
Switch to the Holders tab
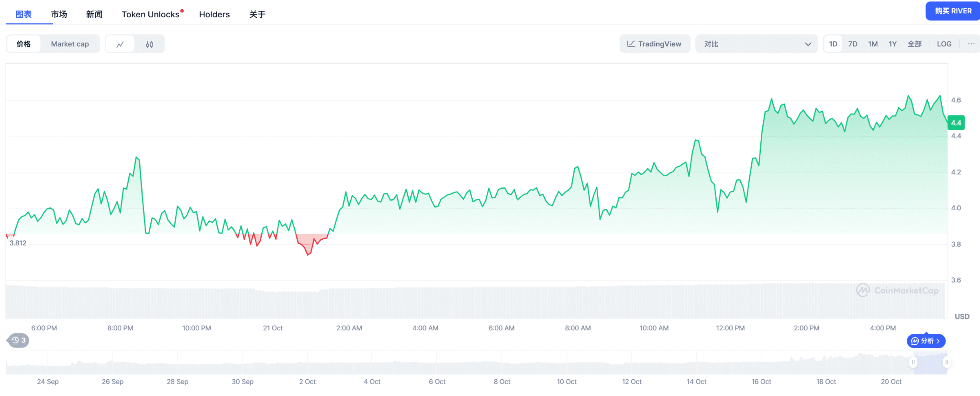[214, 14]
